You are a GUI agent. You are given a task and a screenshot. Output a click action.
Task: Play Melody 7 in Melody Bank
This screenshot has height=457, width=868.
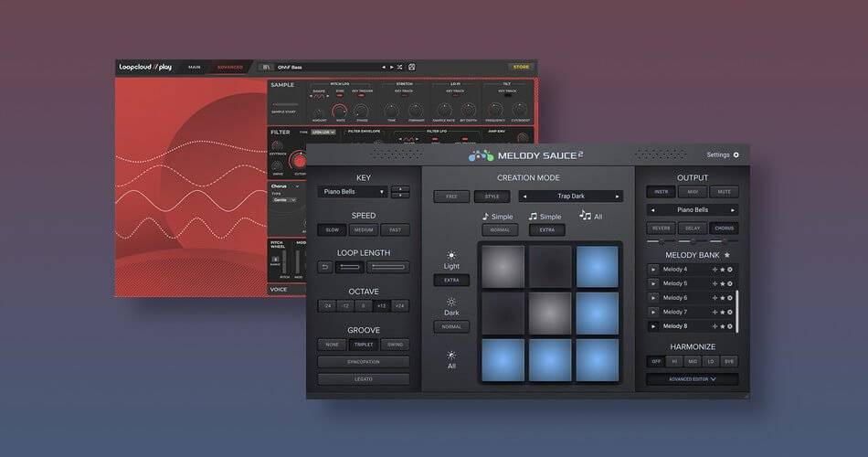tap(653, 312)
